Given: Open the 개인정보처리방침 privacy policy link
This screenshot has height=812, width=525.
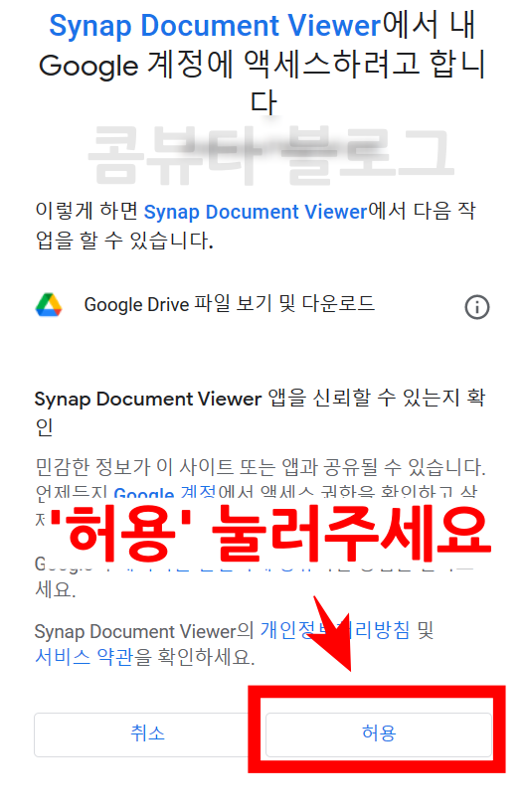Looking at the screenshot, I should [x=335, y=630].
